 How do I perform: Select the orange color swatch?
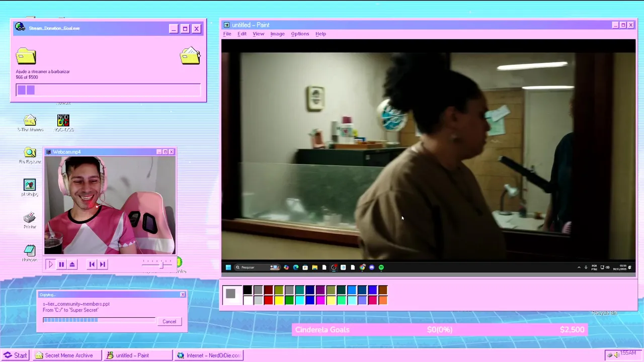coord(383,300)
